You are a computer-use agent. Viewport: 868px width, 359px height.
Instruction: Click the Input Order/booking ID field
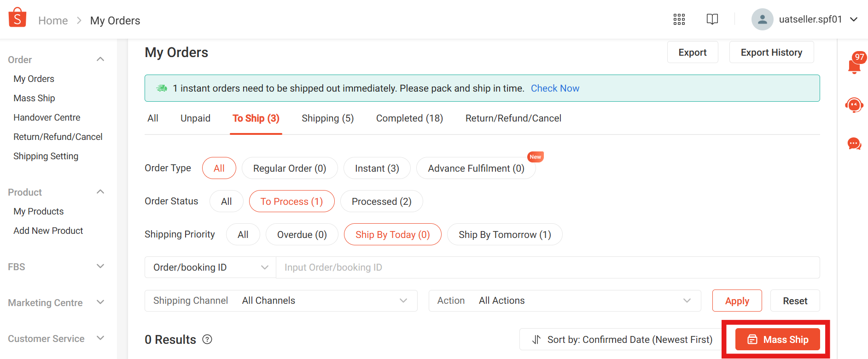pos(548,267)
